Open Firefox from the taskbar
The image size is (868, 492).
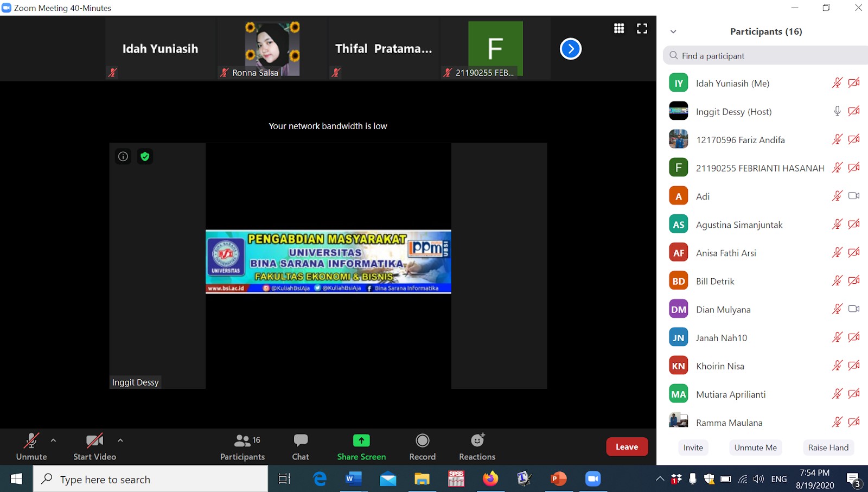click(x=490, y=479)
